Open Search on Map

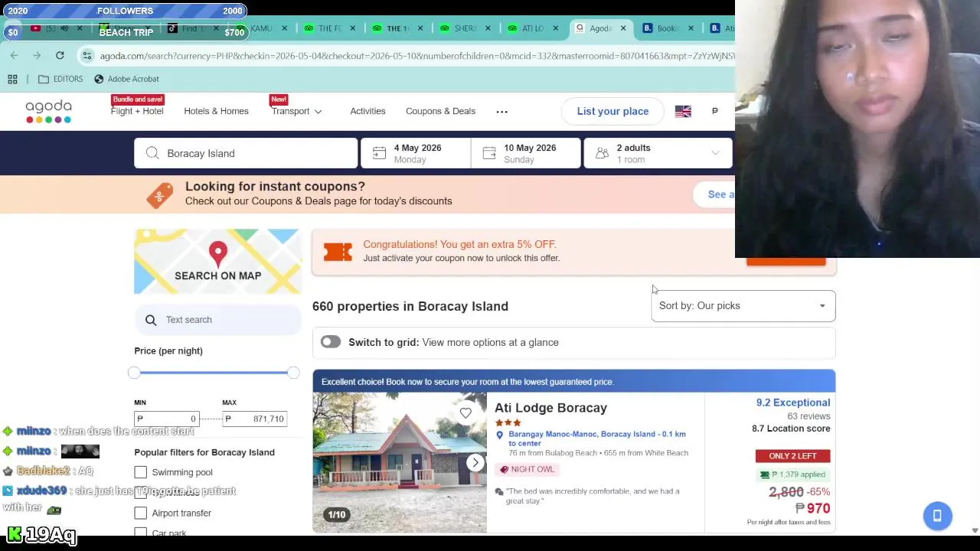coord(217,261)
